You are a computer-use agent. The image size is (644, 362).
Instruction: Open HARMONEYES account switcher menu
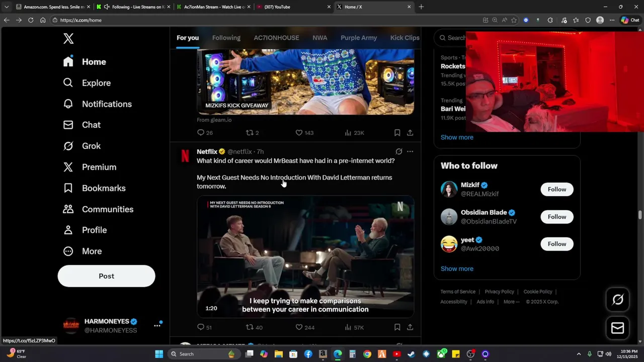(x=157, y=326)
